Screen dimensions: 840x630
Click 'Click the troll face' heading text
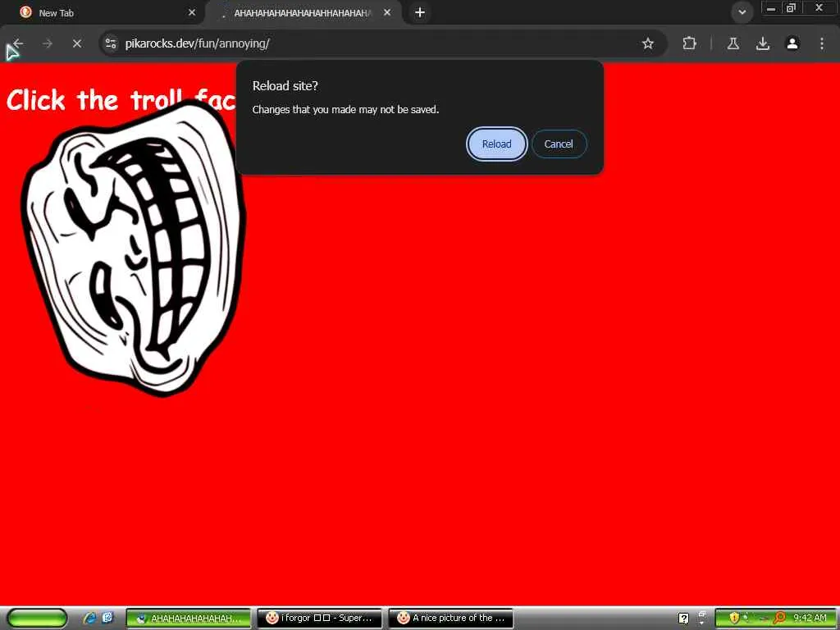coord(121,99)
